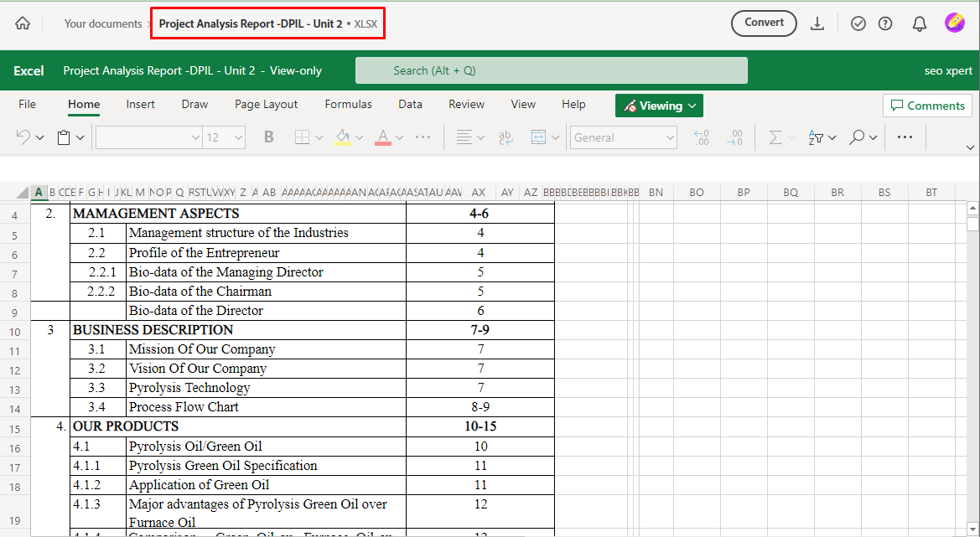Click the Find magnifier icon
This screenshot has width=980, height=537.
(857, 137)
